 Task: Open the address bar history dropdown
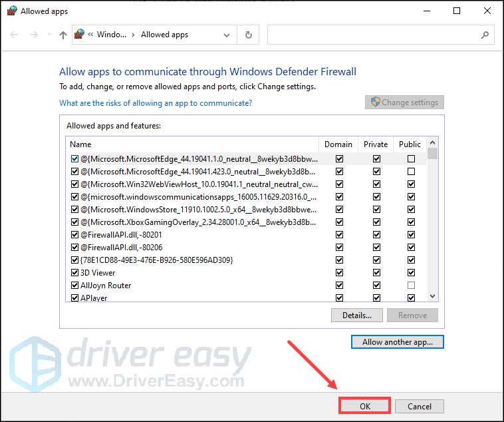click(x=227, y=35)
